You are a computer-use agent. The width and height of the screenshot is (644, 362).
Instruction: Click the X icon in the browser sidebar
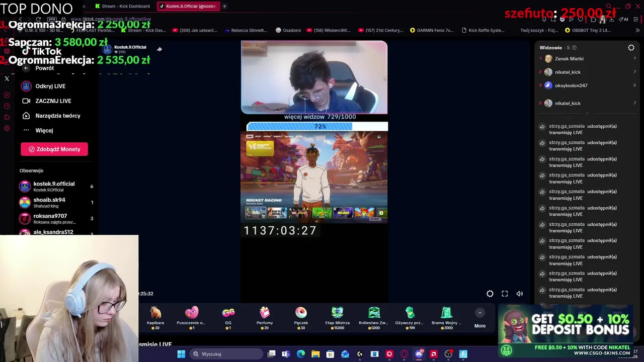[7, 78]
